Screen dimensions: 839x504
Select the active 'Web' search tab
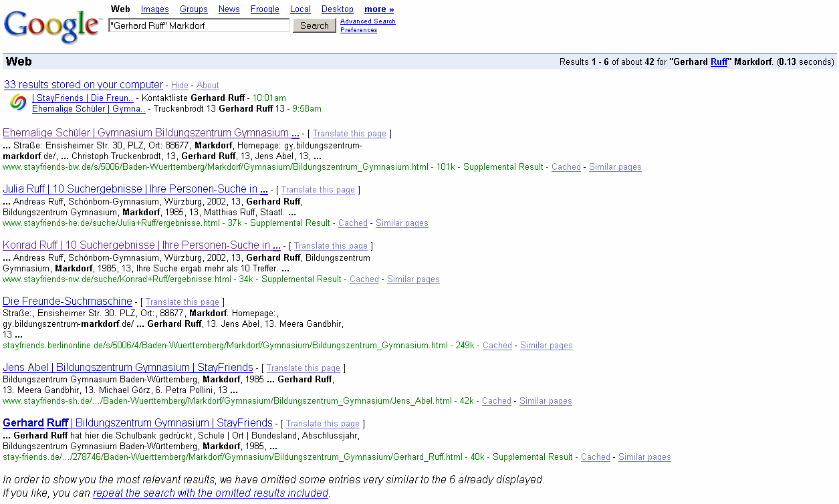coord(120,9)
